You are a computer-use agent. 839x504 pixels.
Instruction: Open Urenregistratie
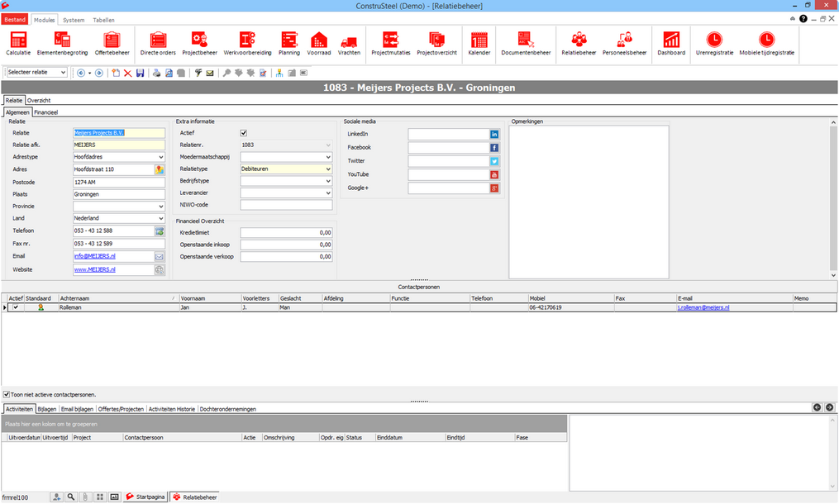coord(714,43)
